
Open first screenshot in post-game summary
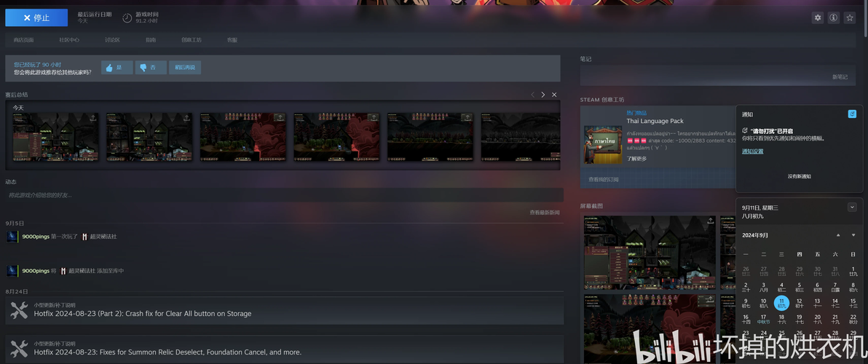tap(55, 137)
